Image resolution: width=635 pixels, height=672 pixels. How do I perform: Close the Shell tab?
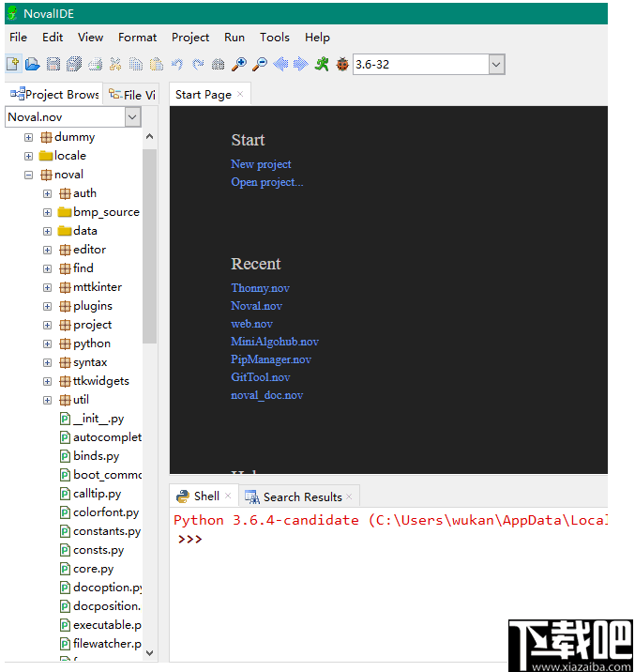point(228,496)
